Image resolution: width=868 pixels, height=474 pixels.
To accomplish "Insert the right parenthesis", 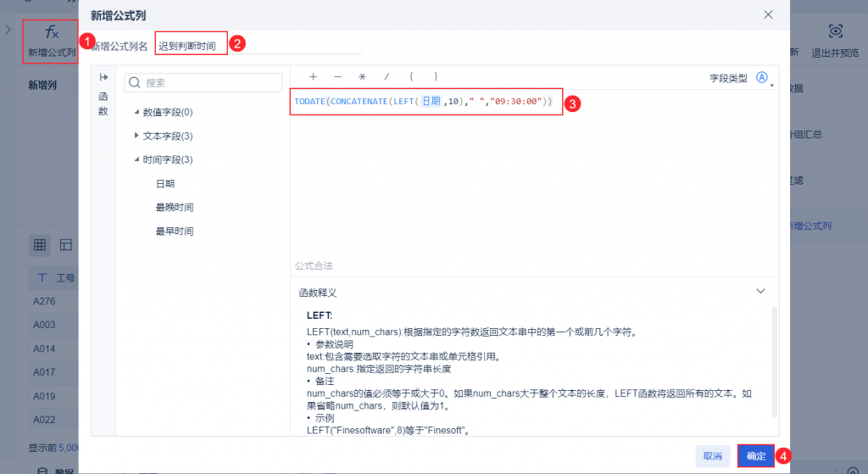I will 436,77.
